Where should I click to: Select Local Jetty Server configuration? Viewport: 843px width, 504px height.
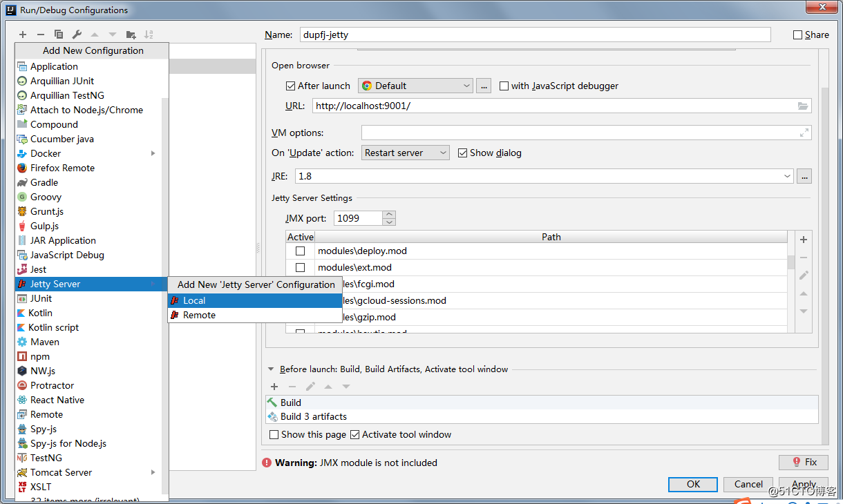(255, 300)
